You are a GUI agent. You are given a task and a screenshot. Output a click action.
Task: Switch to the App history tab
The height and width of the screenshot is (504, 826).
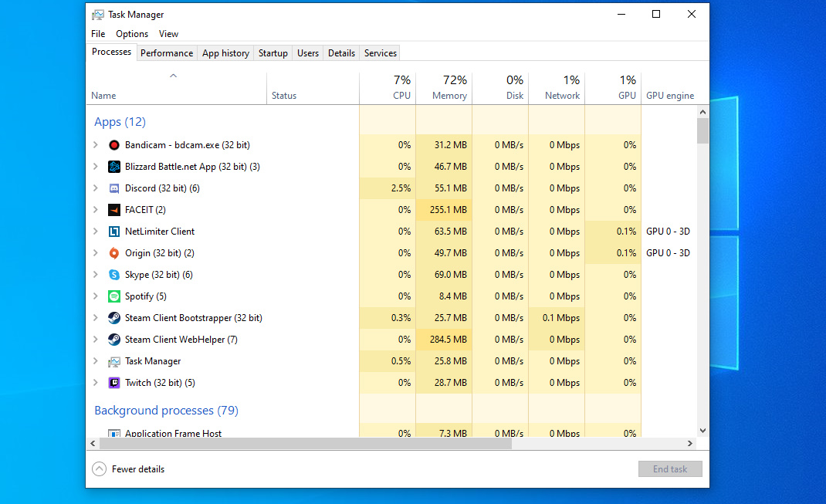225,53
